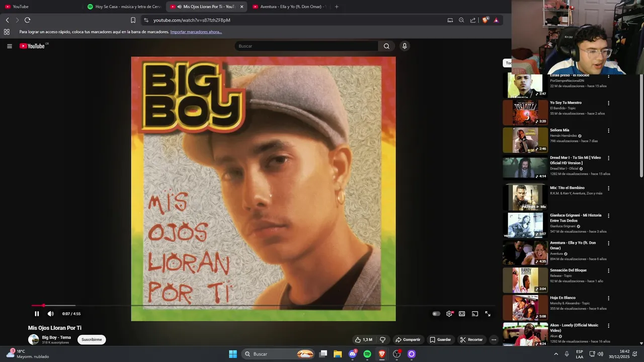The height and width of the screenshot is (362, 644).
Task: Open the Big Boy channel avatar
Action: 34,339
